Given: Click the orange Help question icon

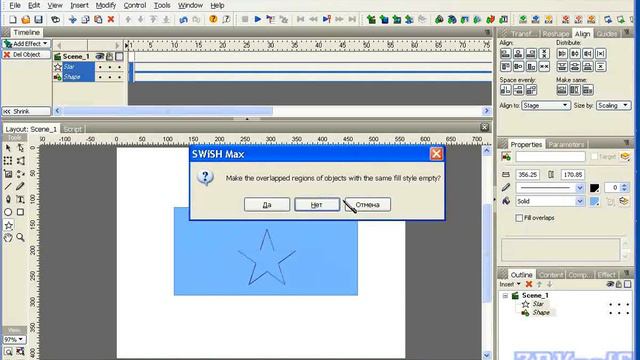Looking at the screenshot, I should click(x=213, y=19).
